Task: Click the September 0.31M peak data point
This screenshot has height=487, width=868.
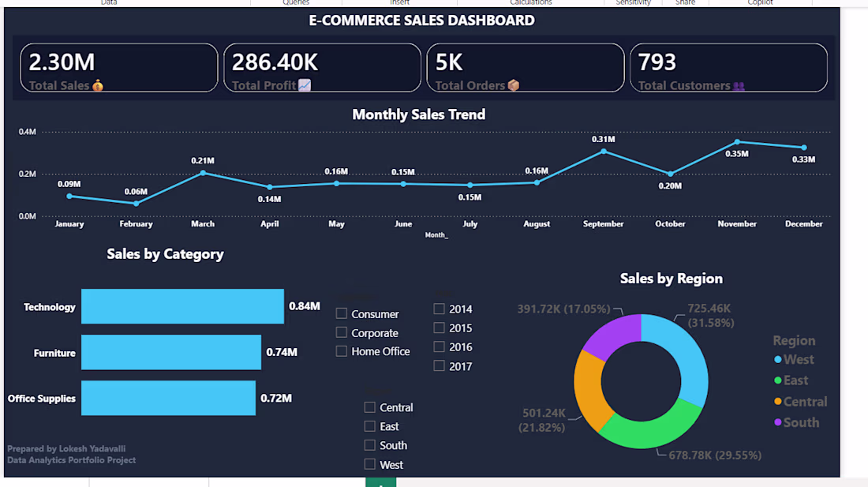Action: 604,151
